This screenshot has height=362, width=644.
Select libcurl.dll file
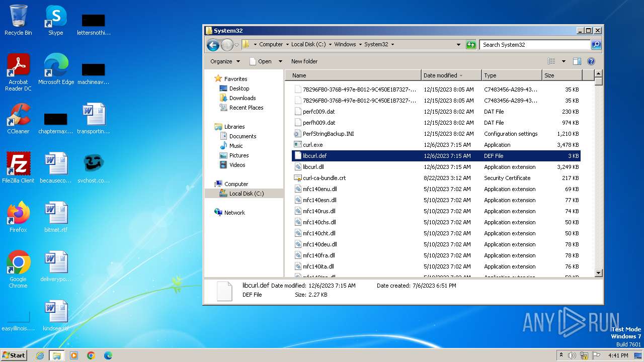(313, 167)
